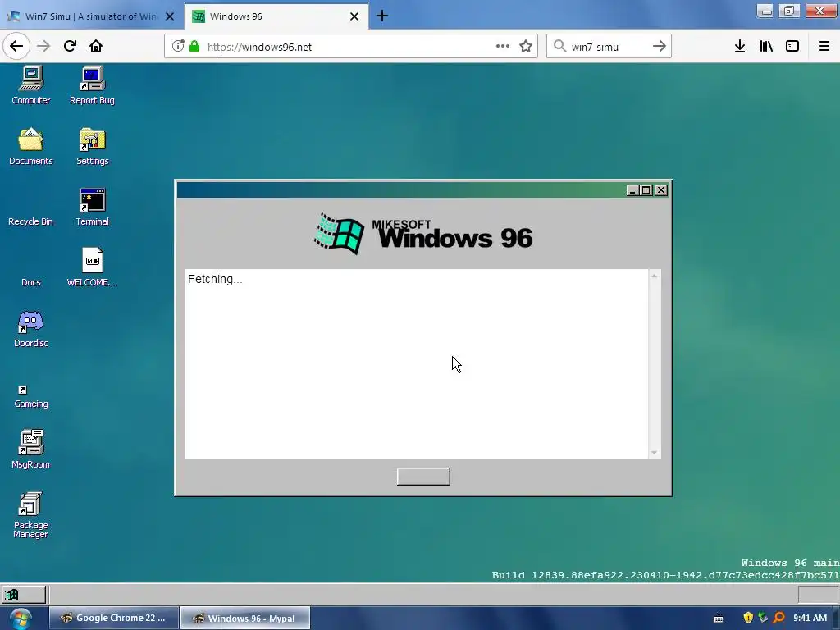This screenshot has width=840, height=630.
Task: Switch to Google Chrome taskbar item
Action: click(x=113, y=618)
